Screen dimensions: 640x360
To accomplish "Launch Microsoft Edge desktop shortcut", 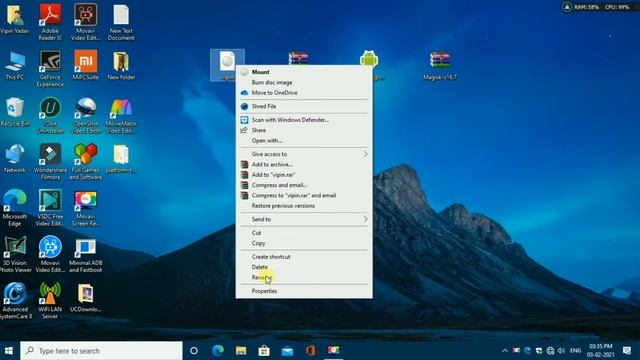I will click(15, 208).
